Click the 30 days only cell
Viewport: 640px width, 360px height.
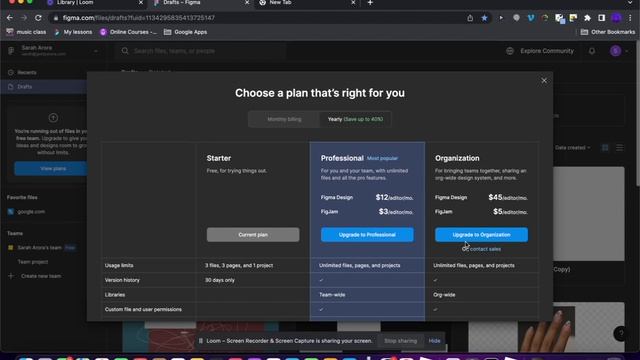[x=220, y=280]
